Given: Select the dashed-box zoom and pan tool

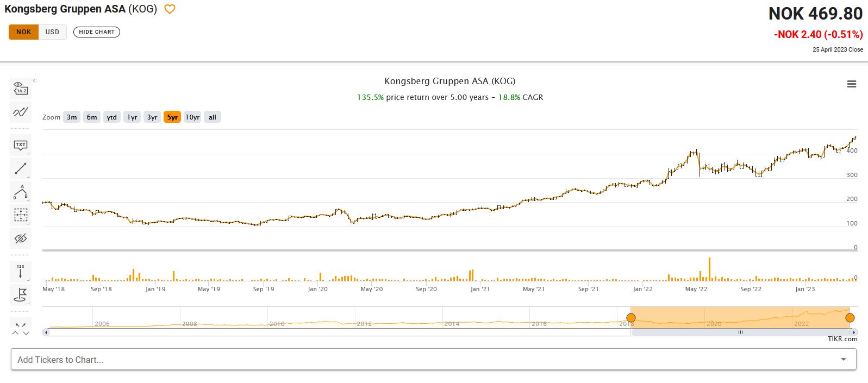Looking at the screenshot, I should click(21, 215).
